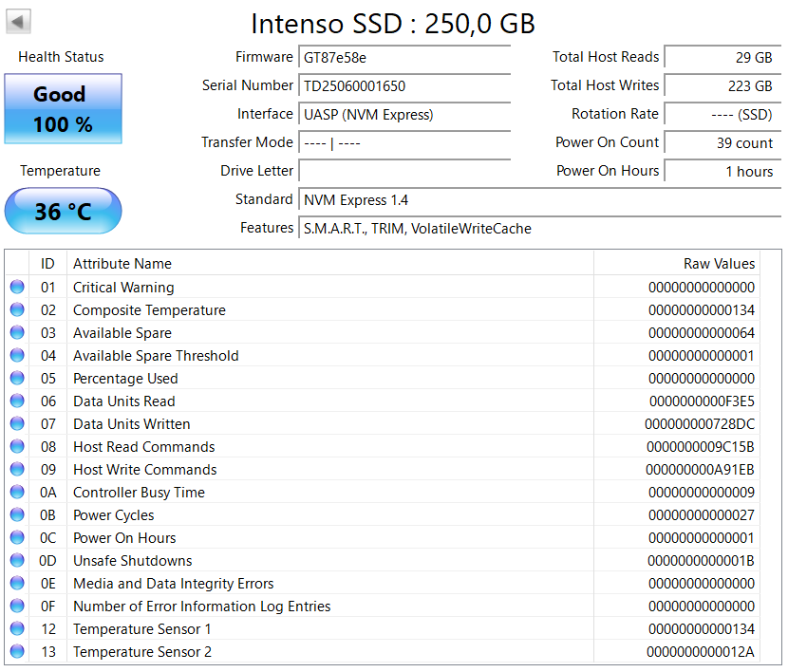Image resolution: width=788 pixels, height=672 pixels.
Task: Click the indicator beside Percentage Used
Action: 16,379
